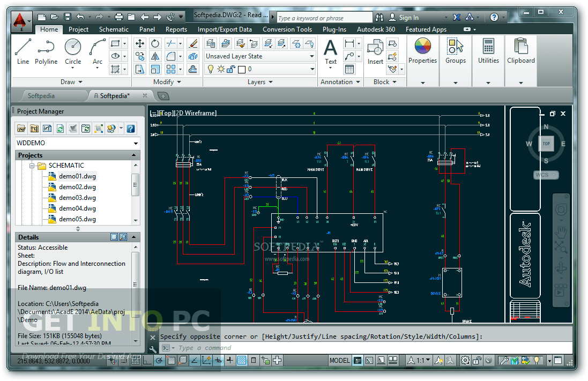Open the Project ribbon tab
The width and height of the screenshot is (588, 381).
[x=78, y=29]
